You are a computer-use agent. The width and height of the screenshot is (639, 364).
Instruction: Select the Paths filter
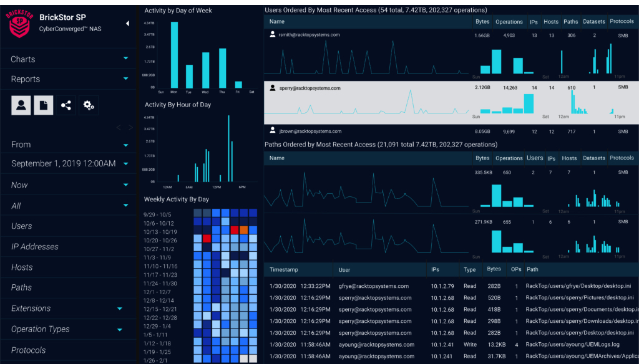(22, 287)
